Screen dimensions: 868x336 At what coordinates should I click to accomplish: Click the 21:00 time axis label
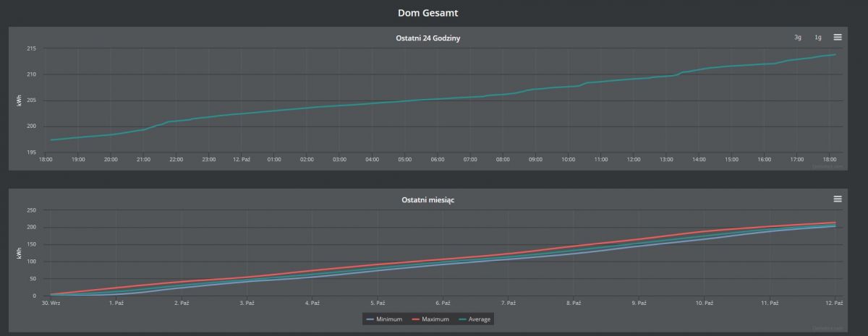click(143, 159)
